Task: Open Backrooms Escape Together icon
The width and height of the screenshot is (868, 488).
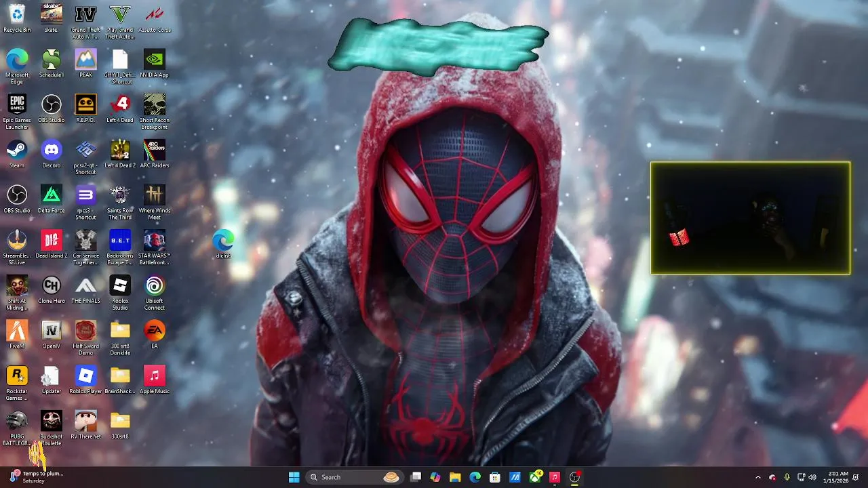Action: [x=120, y=247]
